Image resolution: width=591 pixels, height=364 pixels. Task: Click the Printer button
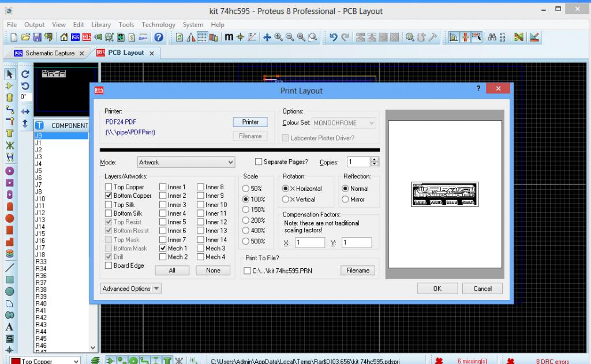tap(250, 122)
